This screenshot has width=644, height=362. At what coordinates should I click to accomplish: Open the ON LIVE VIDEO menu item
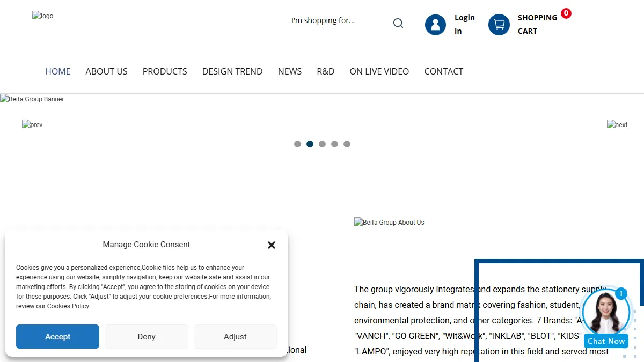(x=379, y=71)
